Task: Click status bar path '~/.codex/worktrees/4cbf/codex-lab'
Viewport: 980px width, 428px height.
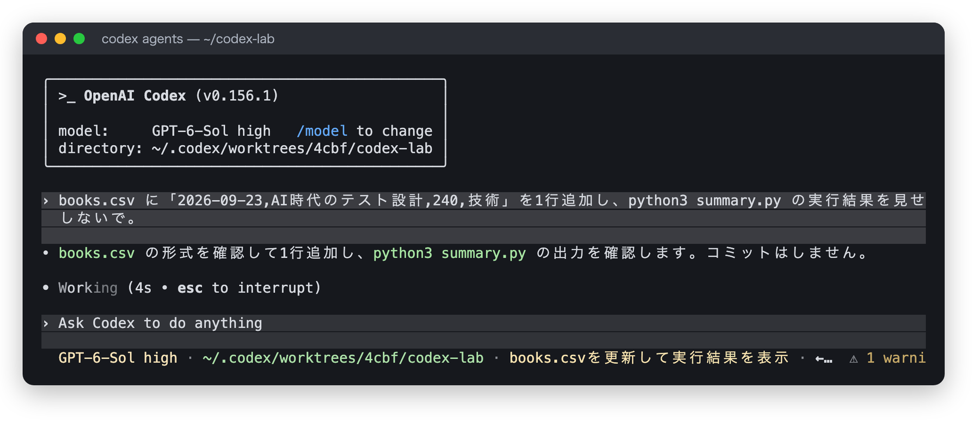Action: pyautogui.click(x=343, y=358)
